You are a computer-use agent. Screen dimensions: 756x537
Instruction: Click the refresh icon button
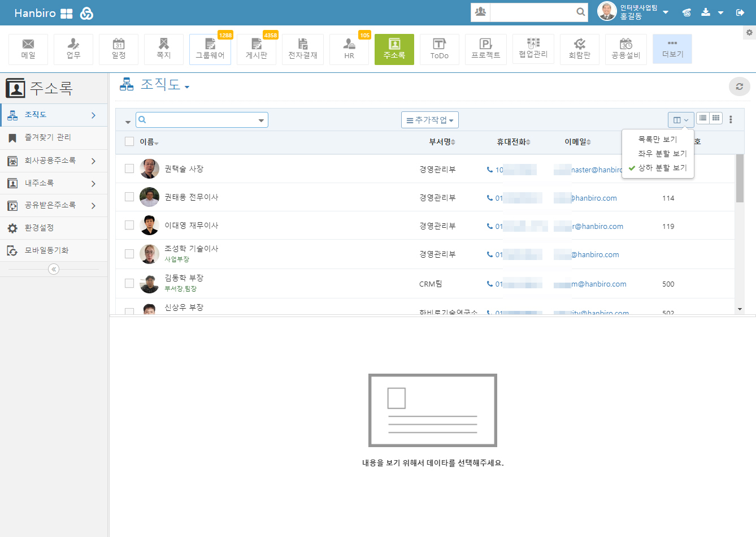(x=739, y=86)
